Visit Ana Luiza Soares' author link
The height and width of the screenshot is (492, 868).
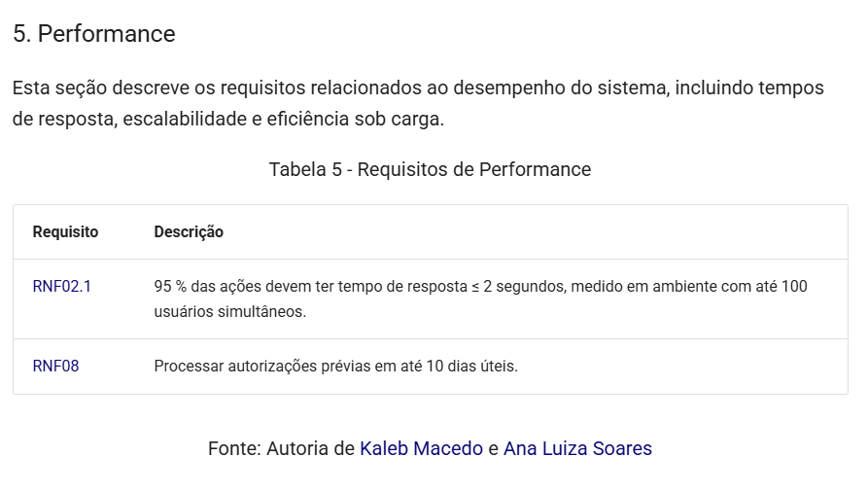577,448
